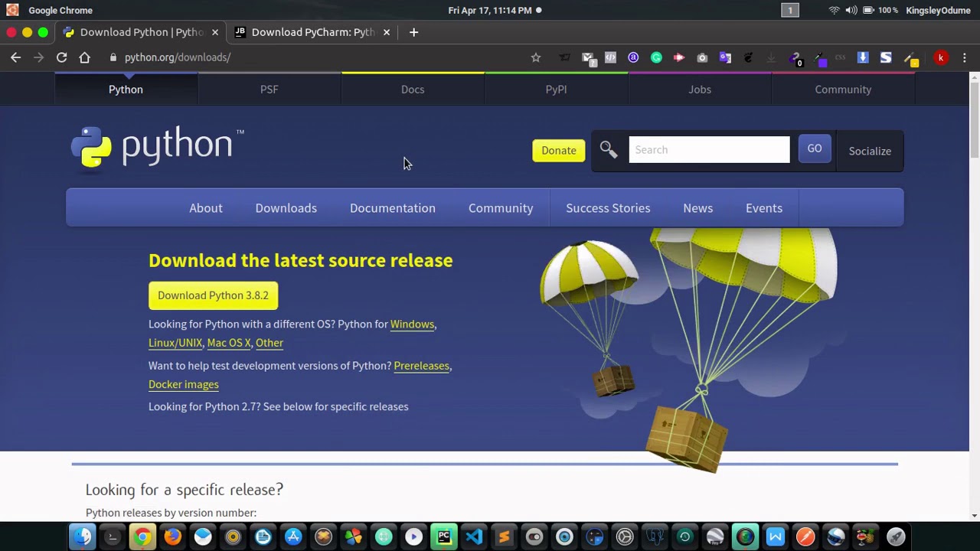Open Chrome profile avatar k
Image resolution: width=980 pixels, height=551 pixels.
(941, 57)
